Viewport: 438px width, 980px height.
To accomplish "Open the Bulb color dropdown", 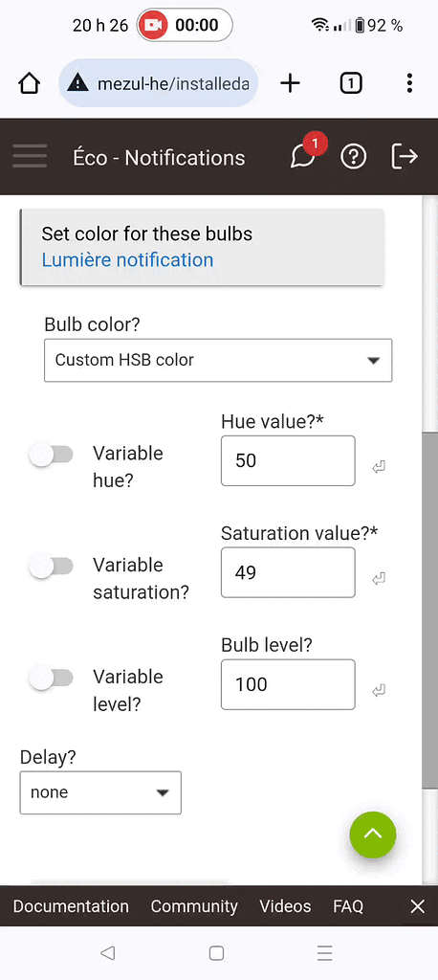I will click(x=218, y=360).
